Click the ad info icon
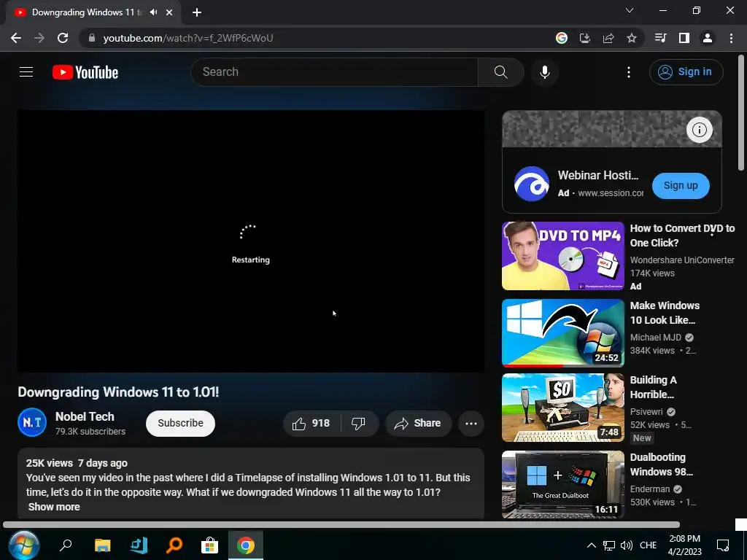Screen dimensions: 747x560 coord(699,130)
